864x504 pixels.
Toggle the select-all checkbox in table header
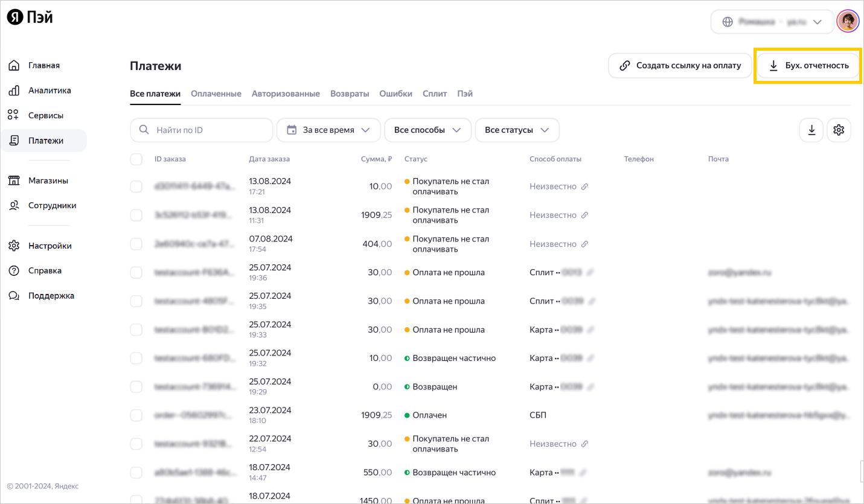click(136, 159)
